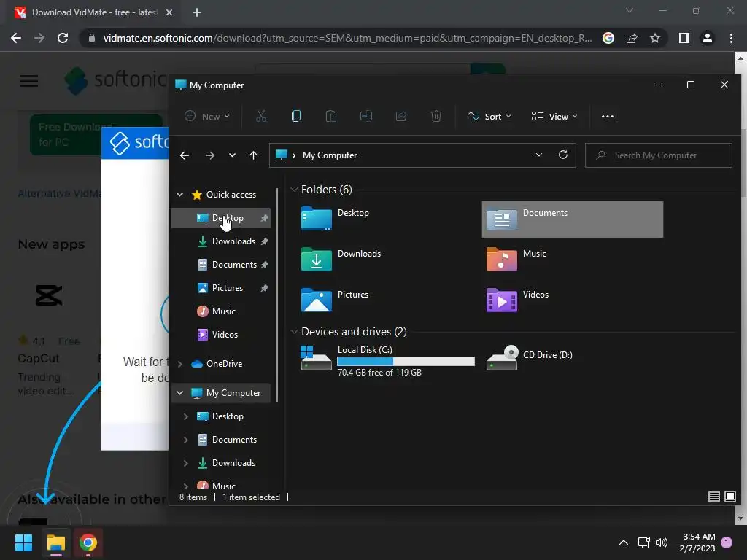Click the Search My Computer field
The width and height of the screenshot is (747, 560).
click(659, 155)
